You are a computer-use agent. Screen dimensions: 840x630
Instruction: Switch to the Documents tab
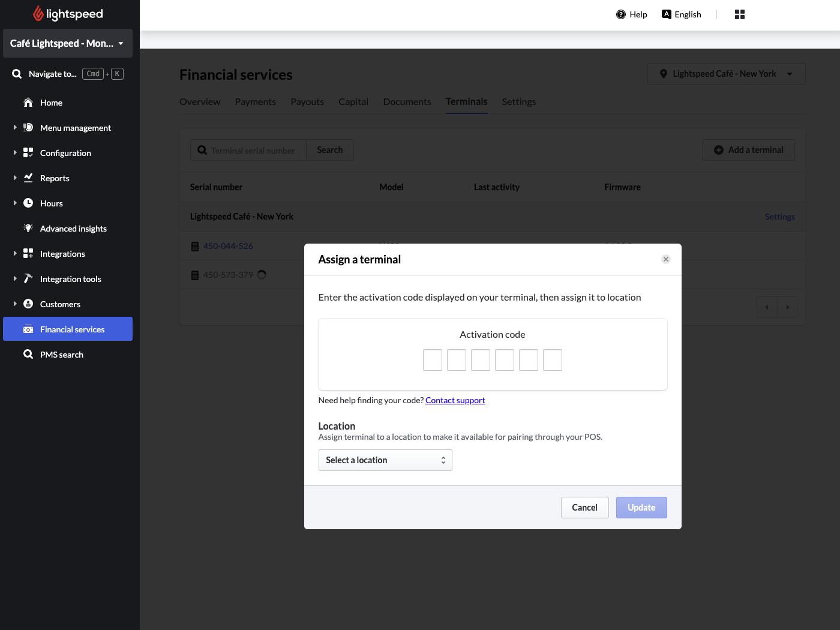point(407,101)
